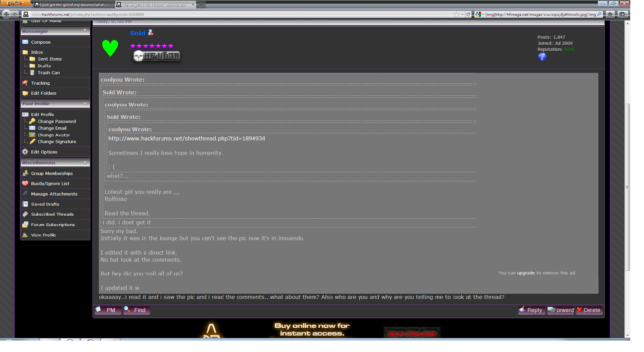The height and width of the screenshot is (352, 644).
Task: Open the showthread.php?tid=1894934 link
Action: tap(186, 138)
